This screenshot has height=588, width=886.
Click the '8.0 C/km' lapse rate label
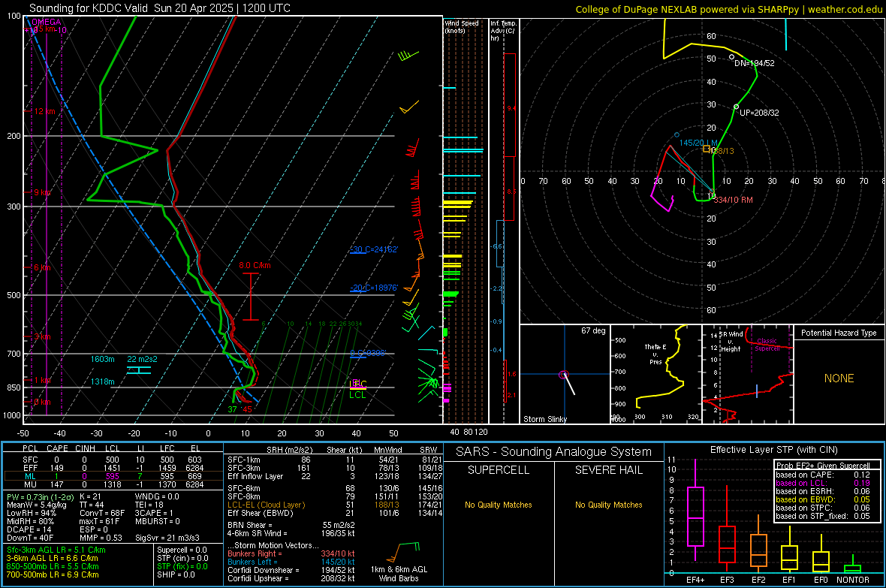pos(255,265)
